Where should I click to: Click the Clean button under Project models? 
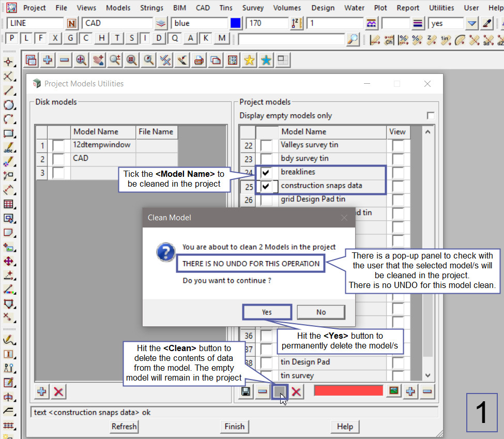(x=280, y=391)
